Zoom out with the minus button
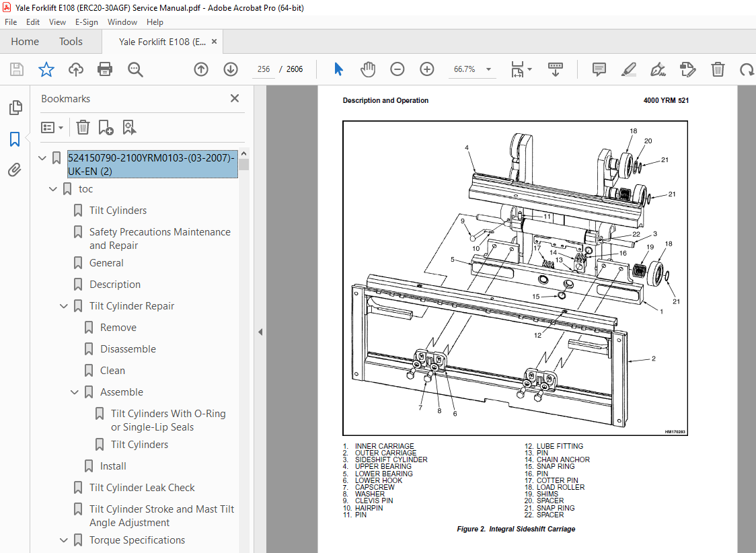 coord(398,69)
